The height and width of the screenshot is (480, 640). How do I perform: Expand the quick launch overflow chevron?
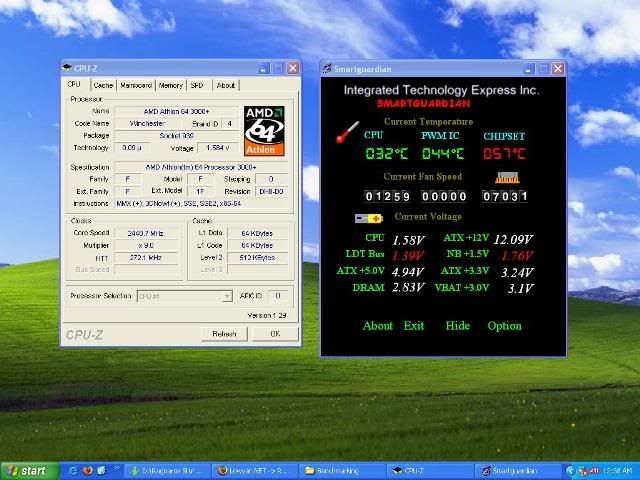pyautogui.click(x=117, y=468)
